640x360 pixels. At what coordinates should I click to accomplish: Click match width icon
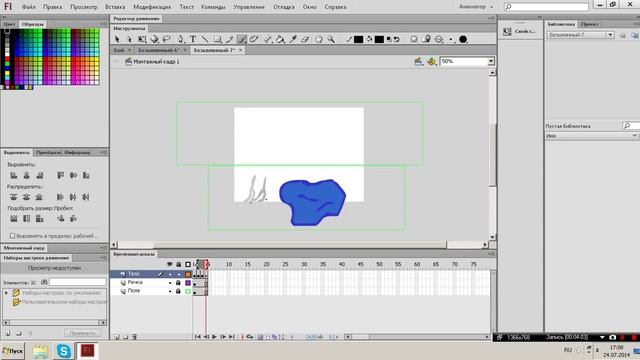13,218
